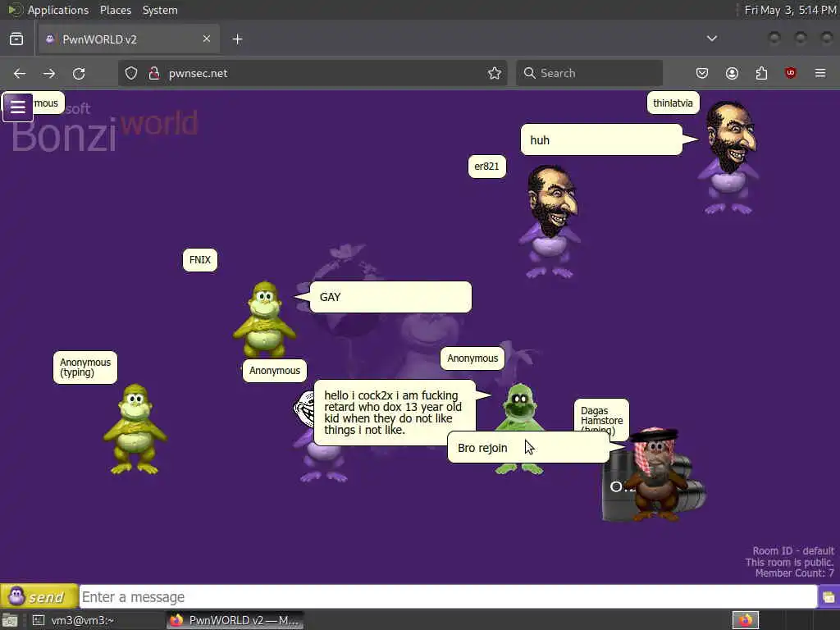Click the "GAY" speech bubble

(390, 297)
